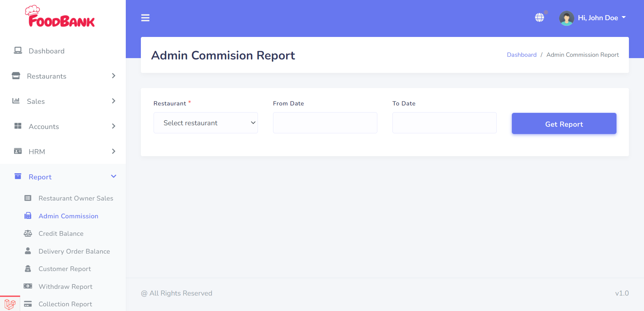Click the Dashboard laptop icon
The width and height of the screenshot is (644, 311).
pos(18,50)
